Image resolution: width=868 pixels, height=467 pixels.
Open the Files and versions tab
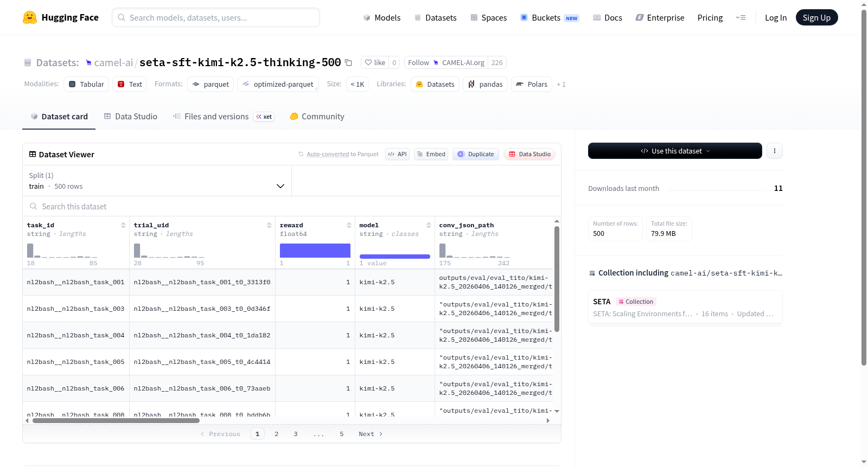(x=224, y=117)
